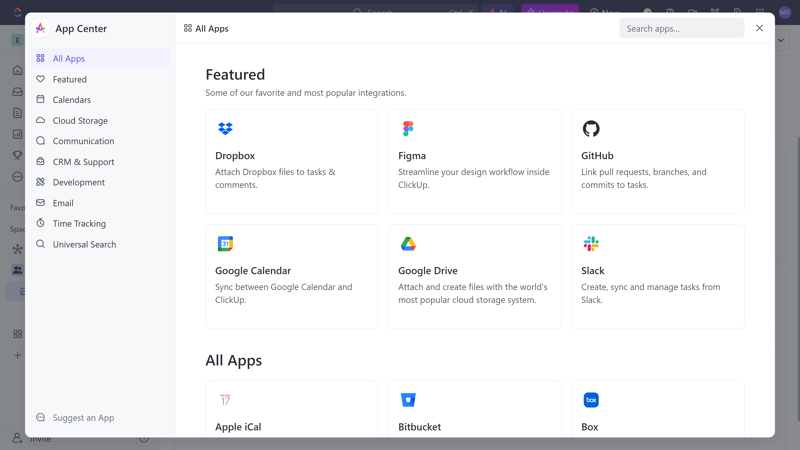The width and height of the screenshot is (800, 450).
Task: Click the Google Drive triangle icon
Action: (x=408, y=244)
